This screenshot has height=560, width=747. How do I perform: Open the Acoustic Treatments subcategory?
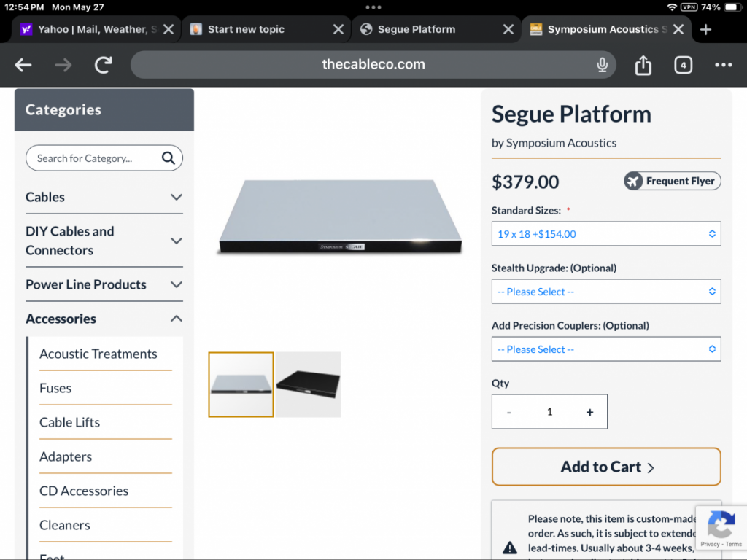click(x=98, y=354)
